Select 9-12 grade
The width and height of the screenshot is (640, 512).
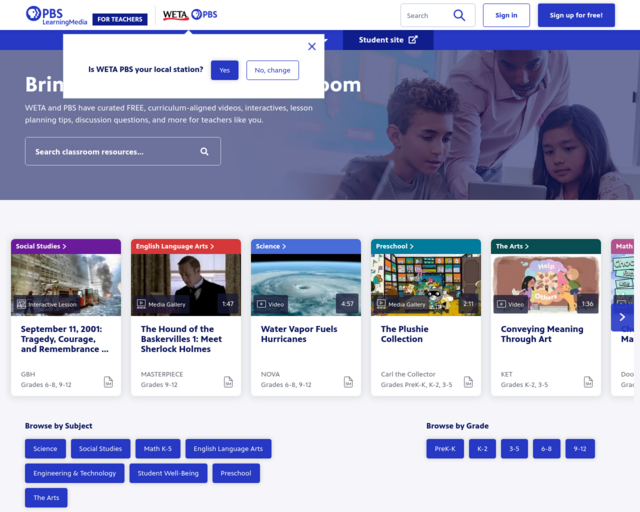[580, 449]
